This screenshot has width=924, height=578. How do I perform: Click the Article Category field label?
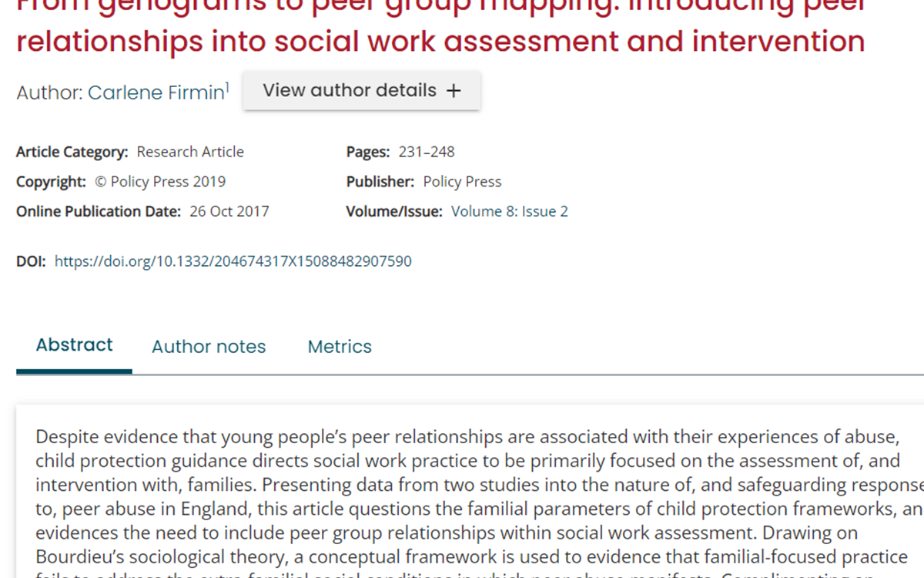pyautogui.click(x=72, y=152)
